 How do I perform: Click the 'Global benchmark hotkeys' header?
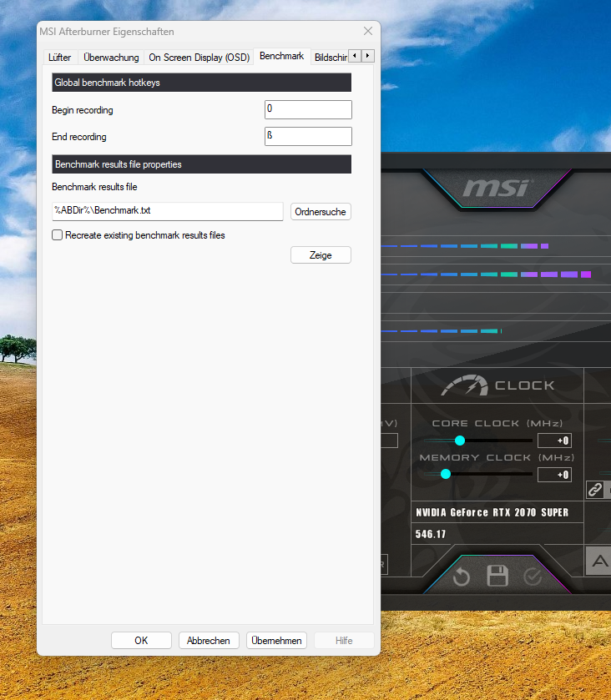(x=201, y=83)
